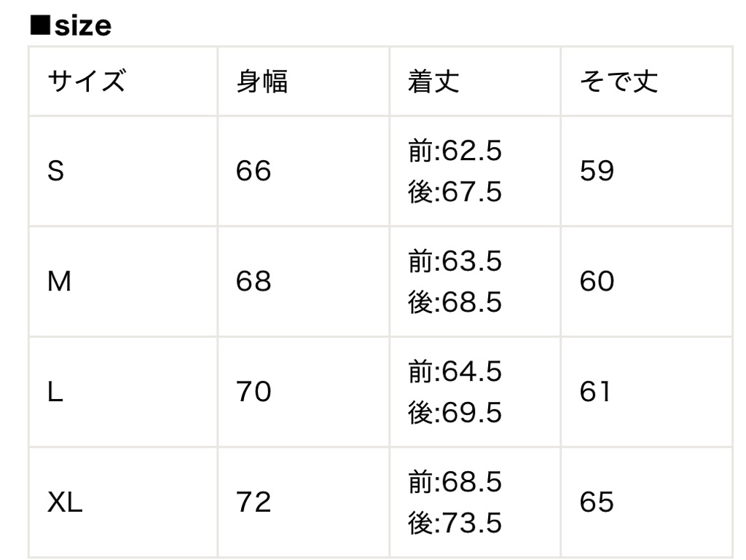The height and width of the screenshot is (560, 746).
Task: Click the そで丈 column header
Action: 619,82
